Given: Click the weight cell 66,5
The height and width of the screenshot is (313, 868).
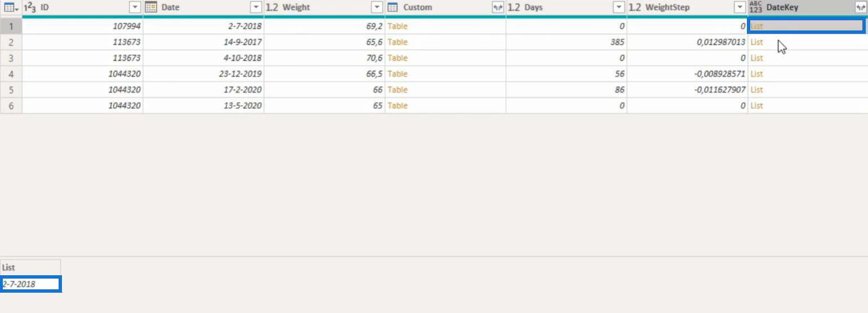Looking at the screenshot, I should click(324, 74).
